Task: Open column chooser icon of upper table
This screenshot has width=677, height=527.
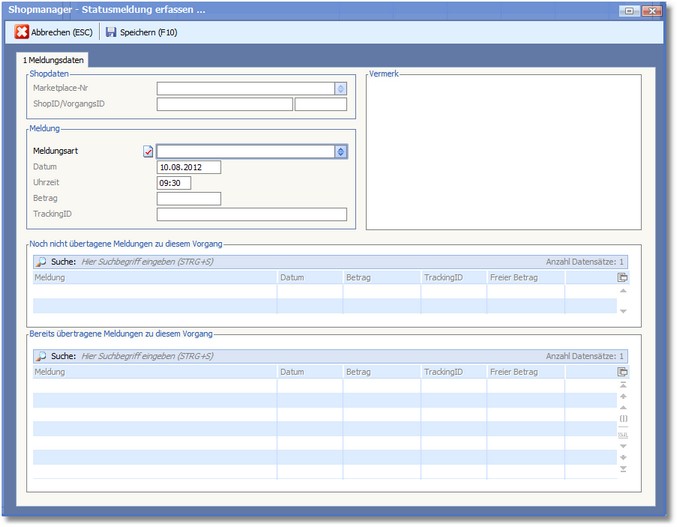Action: pyautogui.click(x=623, y=277)
